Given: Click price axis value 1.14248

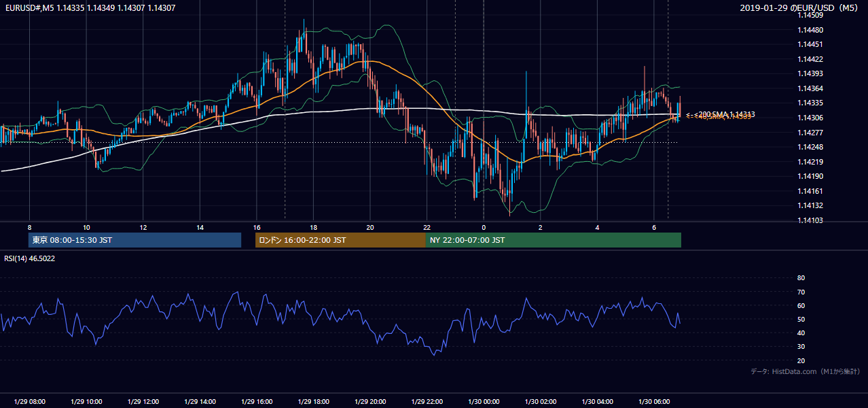Looking at the screenshot, I should pyautogui.click(x=810, y=147).
